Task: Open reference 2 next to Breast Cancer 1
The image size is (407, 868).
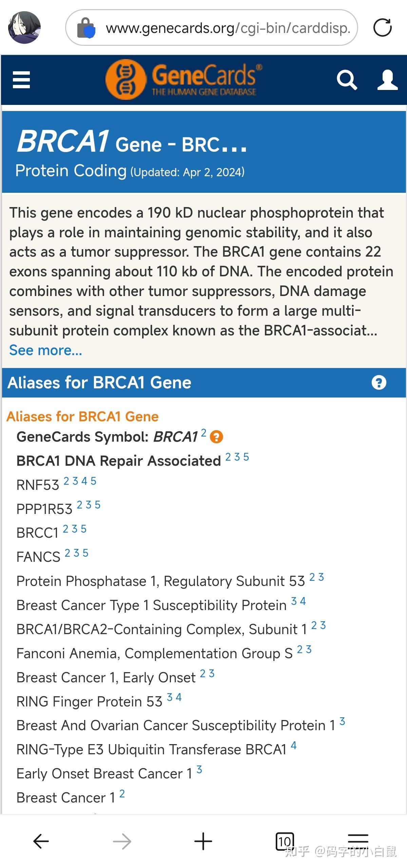Action: [122, 794]
